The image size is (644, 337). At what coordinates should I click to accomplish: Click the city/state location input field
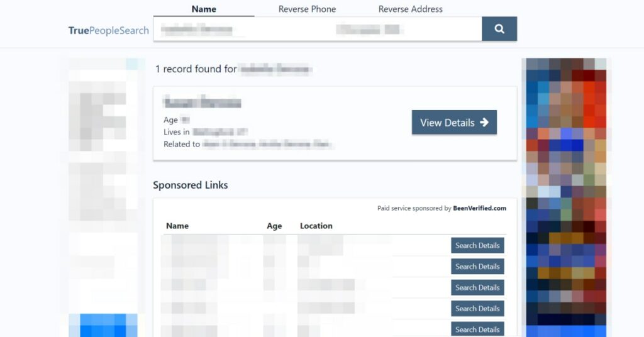(402, 30)
